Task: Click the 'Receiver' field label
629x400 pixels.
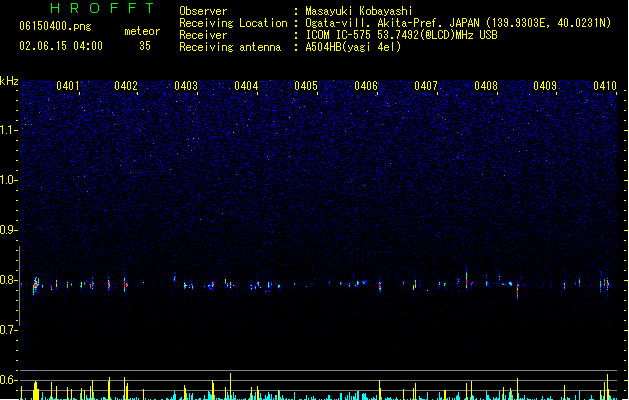Action: click(x=203, y=35)
